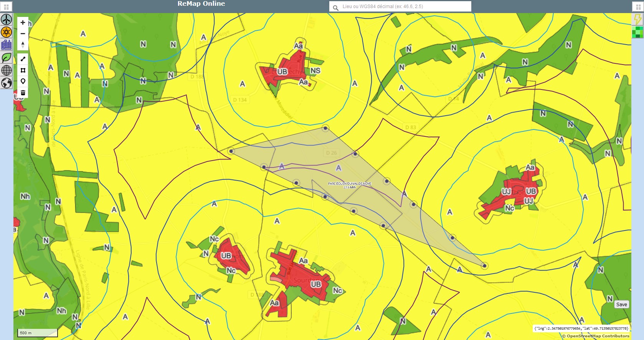Open the left hamburger menu panel
This screenshot has height=340, width=644.
6,7
